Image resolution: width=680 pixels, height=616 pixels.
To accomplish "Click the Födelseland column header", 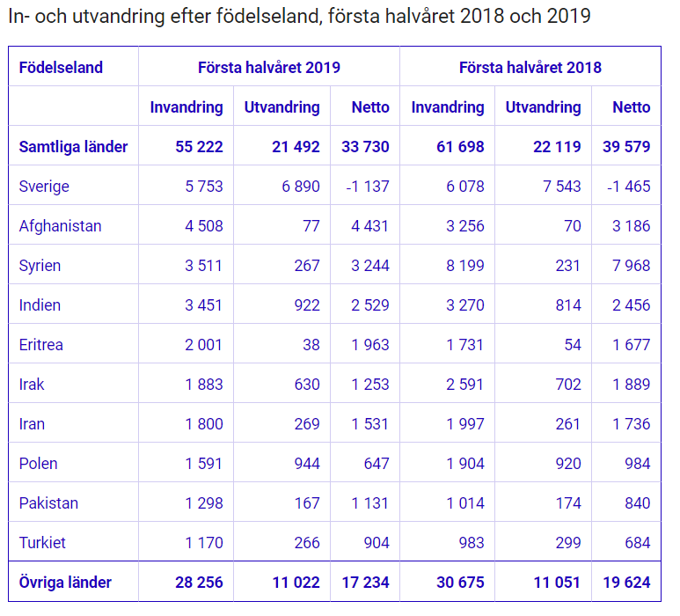I will 61,68.
